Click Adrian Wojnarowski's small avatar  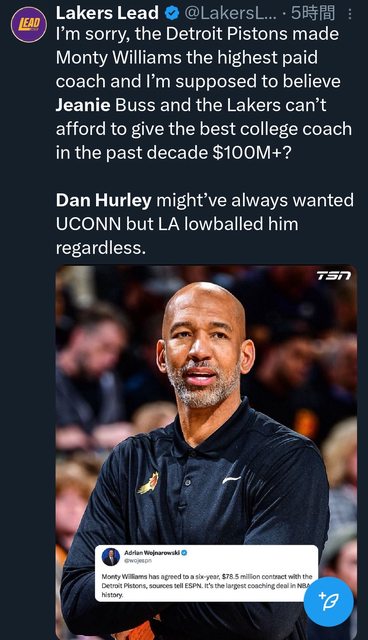pos(111,557)
